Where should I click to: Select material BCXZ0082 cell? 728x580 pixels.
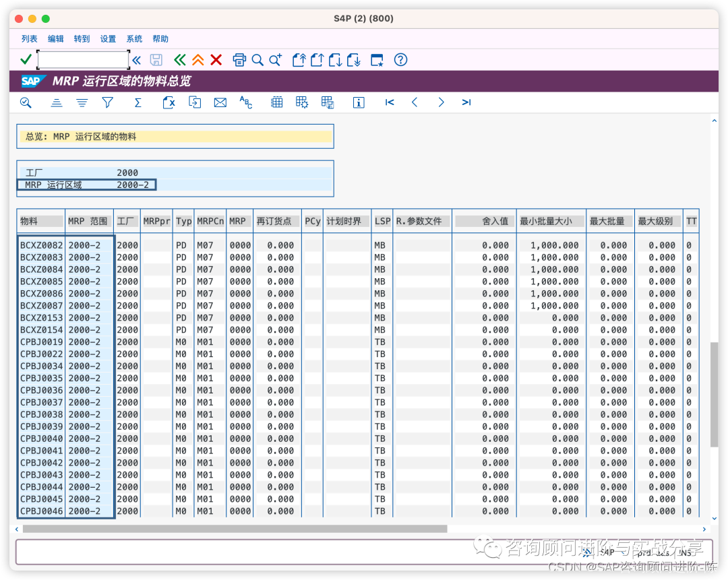(41, 245)
